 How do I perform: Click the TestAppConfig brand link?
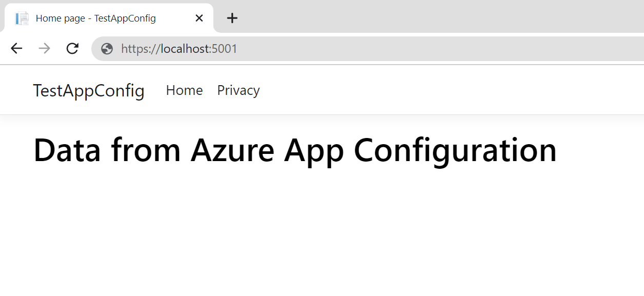(88, 90)
